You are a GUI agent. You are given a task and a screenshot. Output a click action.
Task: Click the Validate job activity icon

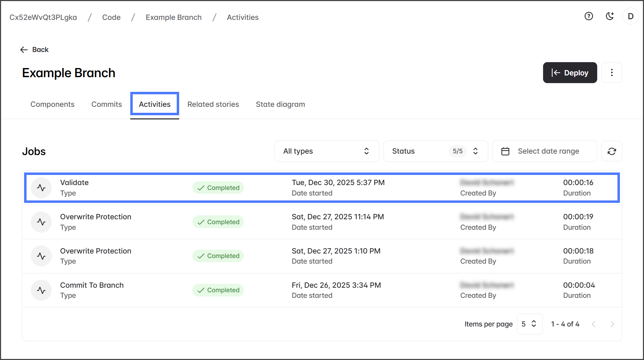[x=41, y=188]
